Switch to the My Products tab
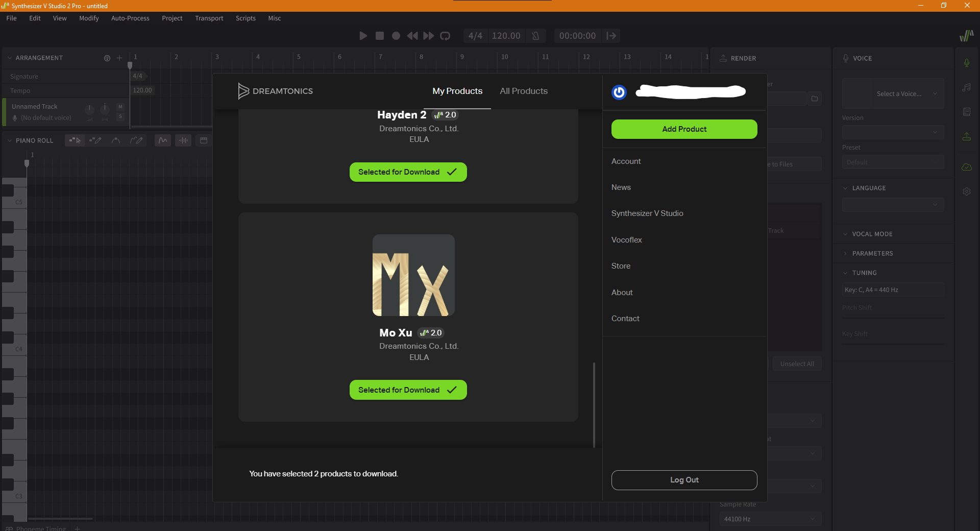Image resolution: width=980 pixels, height=531 pixels. [457, 91]
